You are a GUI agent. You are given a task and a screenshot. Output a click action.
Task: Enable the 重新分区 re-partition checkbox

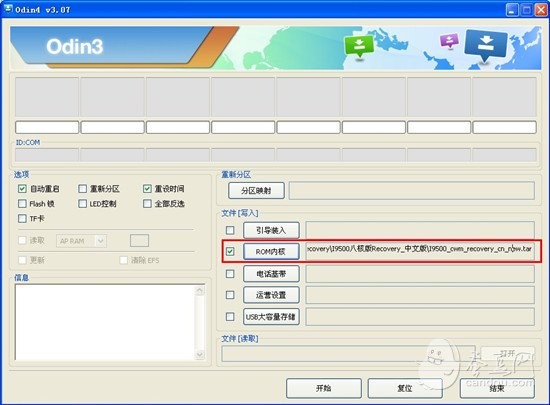(x=82, y=189)
